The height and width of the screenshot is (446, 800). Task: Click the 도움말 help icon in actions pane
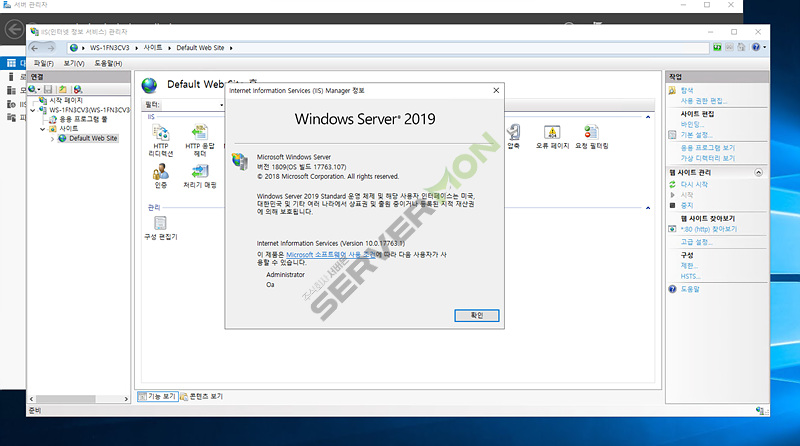(x=672, y=289)
